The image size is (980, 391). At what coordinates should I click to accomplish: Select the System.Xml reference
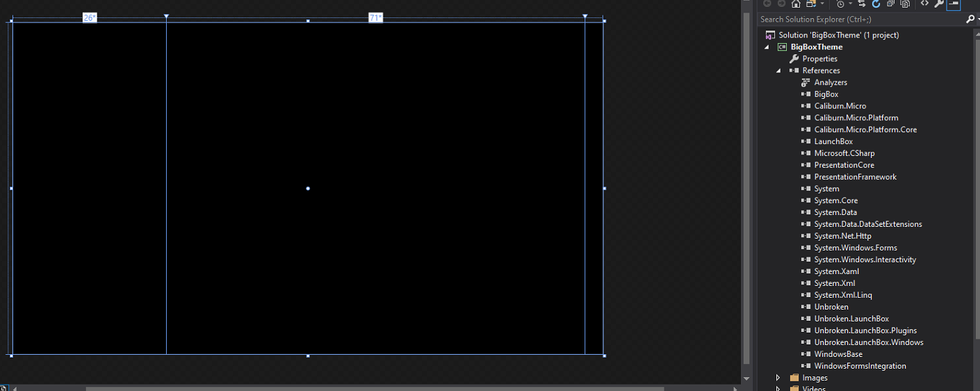click(835, 284)
